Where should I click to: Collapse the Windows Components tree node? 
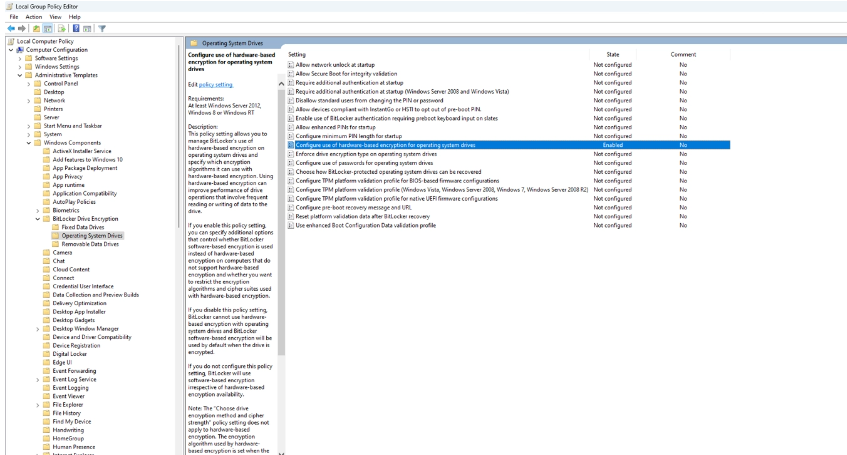[29, 143]
